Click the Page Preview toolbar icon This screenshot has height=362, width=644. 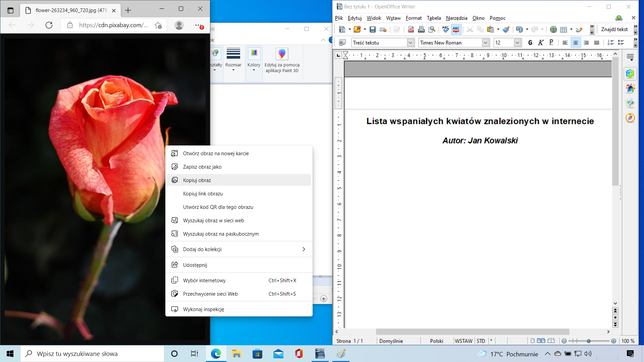coord(431,29)
